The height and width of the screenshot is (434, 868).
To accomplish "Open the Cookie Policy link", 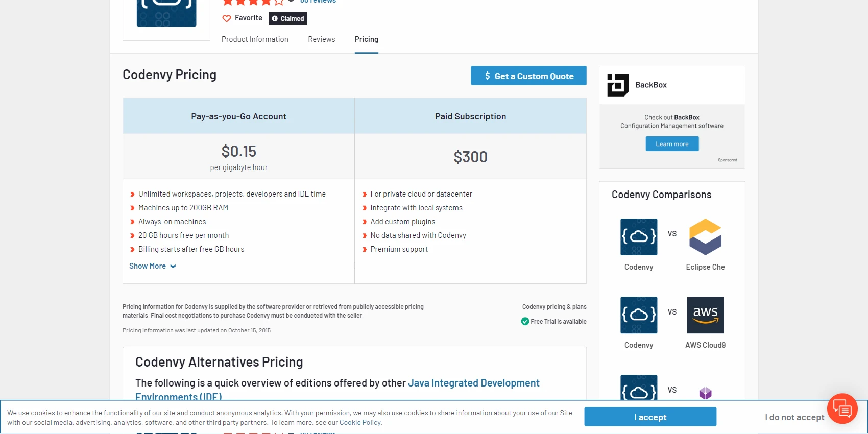I will coord(360,422).
